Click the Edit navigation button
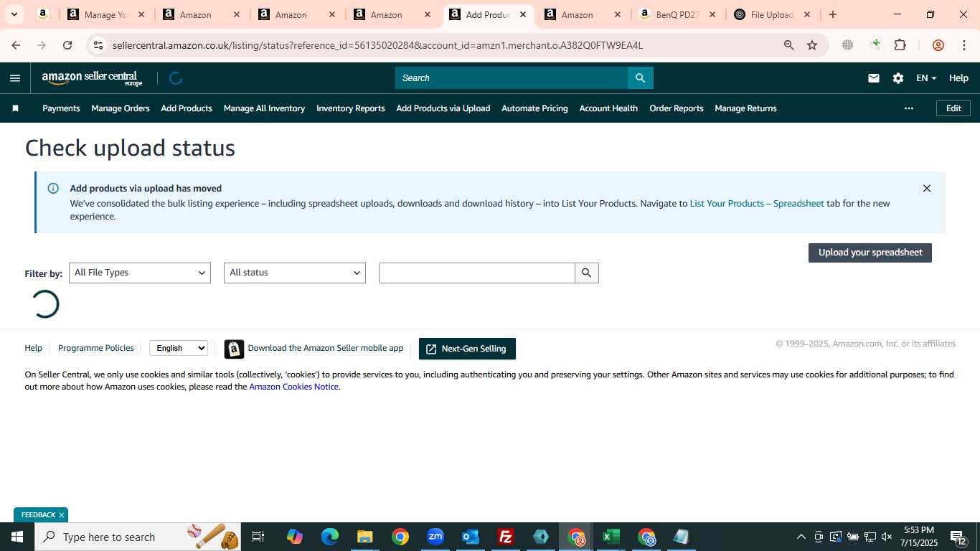The image size is (980, 551). [x=953, y=108]
